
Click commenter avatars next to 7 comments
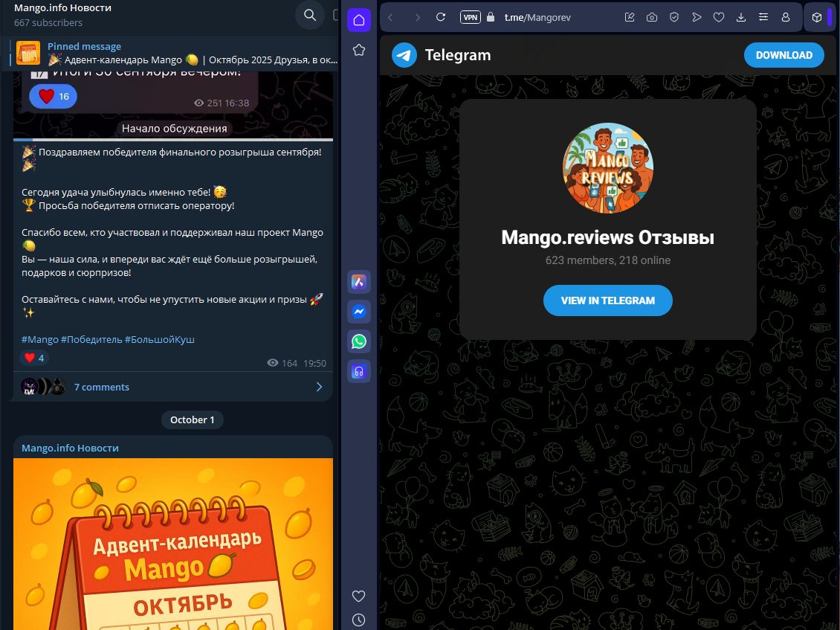tap(43, 387)
